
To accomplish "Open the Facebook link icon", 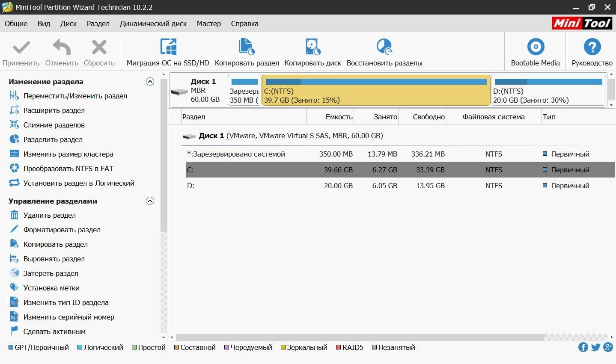I will tap(583, 347).
